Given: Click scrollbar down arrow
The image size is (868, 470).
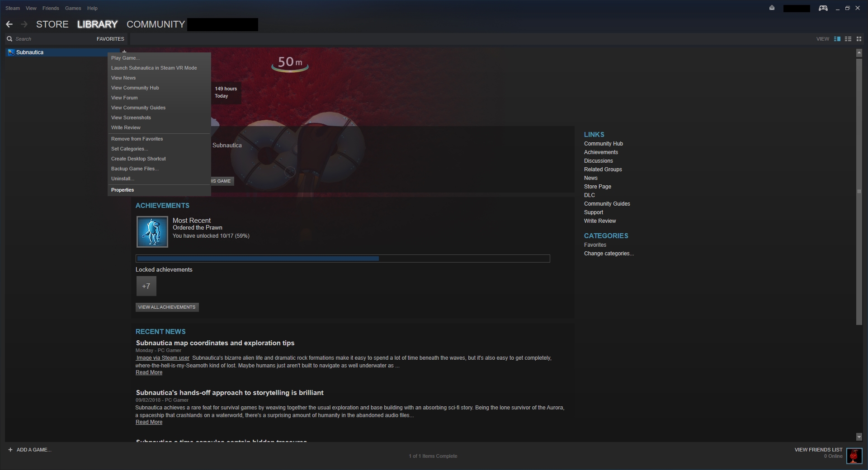Looking at the screenshot, I should coord(859,437).
